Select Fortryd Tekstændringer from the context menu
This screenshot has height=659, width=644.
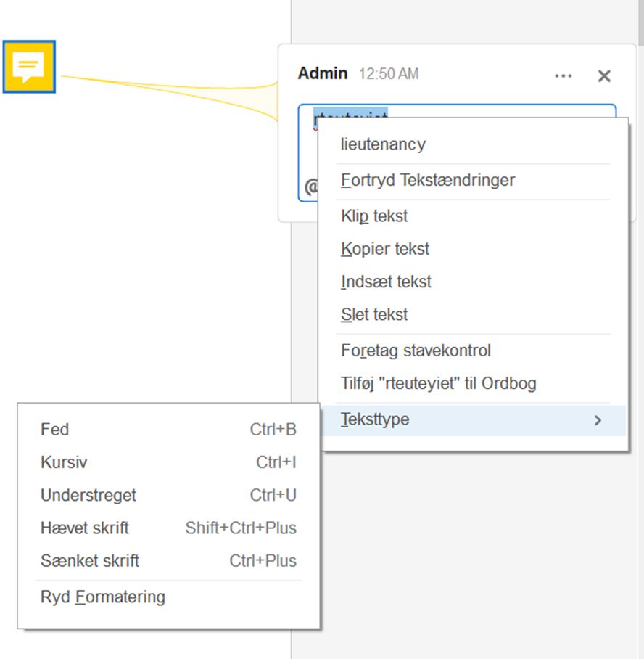428,180
